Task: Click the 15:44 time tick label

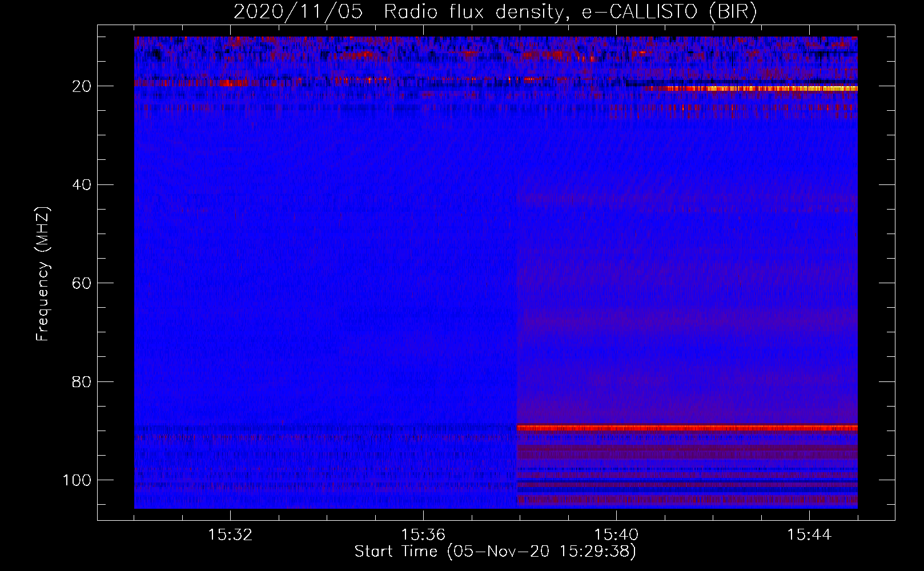Action: pos(809,535)
